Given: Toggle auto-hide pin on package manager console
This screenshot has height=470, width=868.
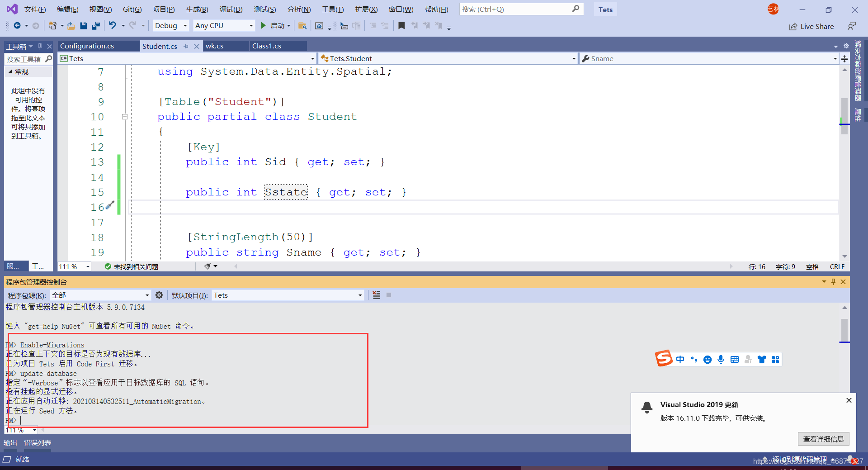Looking at the screenshot, I should click(834, 282).
